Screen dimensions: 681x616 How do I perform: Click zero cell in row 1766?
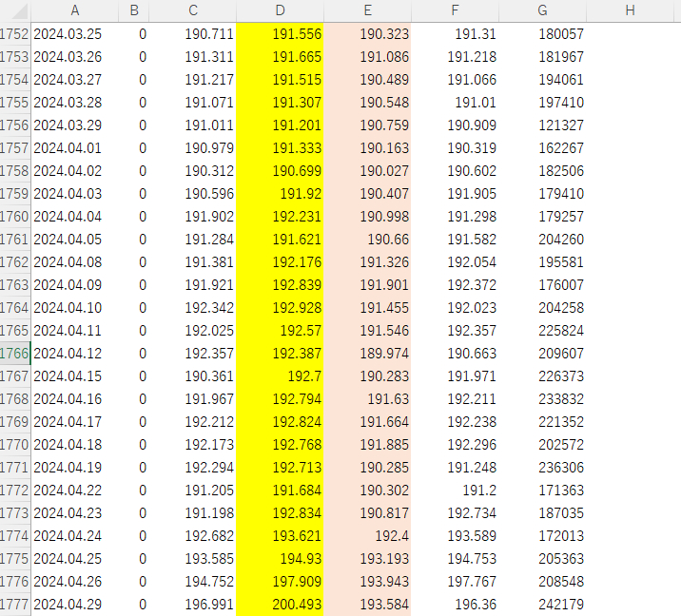[134, 354]
